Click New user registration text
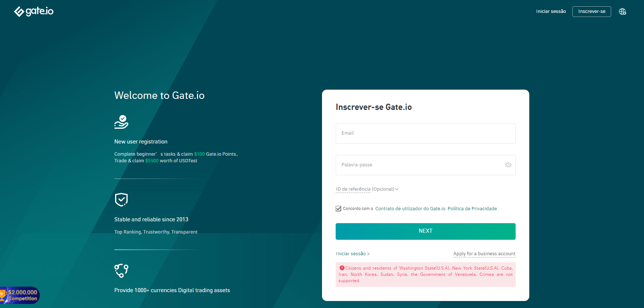 pos(141,142)
